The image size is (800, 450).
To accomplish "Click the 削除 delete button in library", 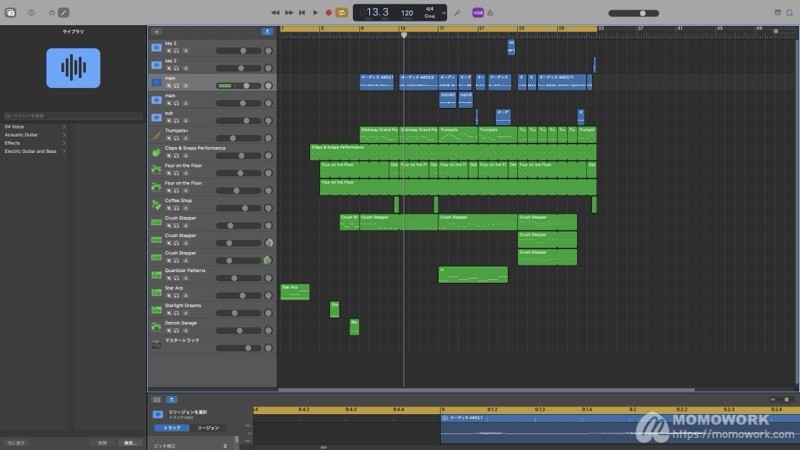I will point(103,443).
